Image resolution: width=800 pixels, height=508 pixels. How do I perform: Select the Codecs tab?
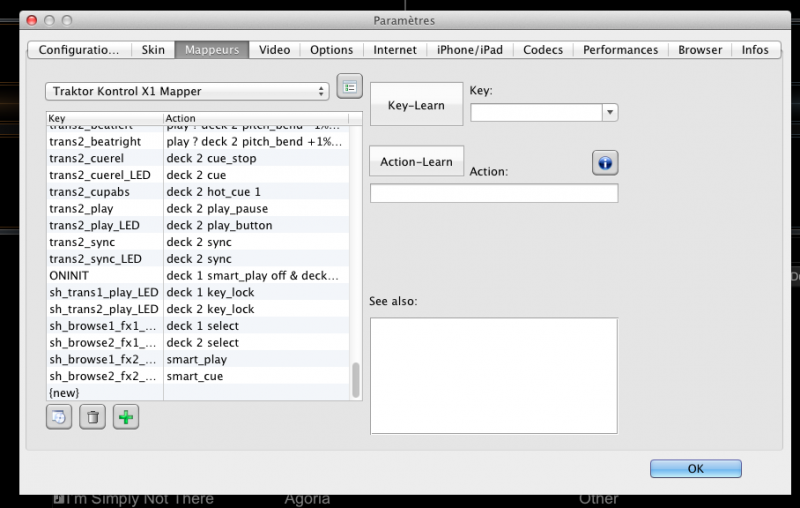point(543,50)
